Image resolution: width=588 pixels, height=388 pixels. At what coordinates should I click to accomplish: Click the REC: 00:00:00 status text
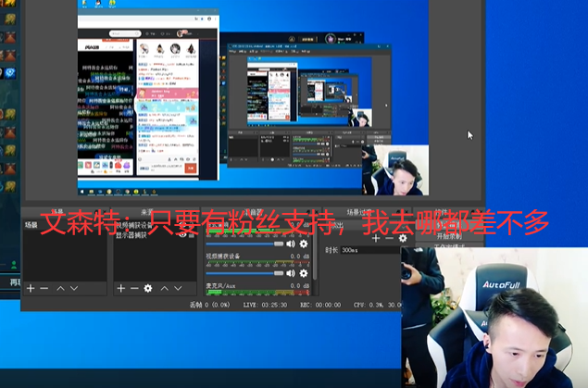(320, 305)
